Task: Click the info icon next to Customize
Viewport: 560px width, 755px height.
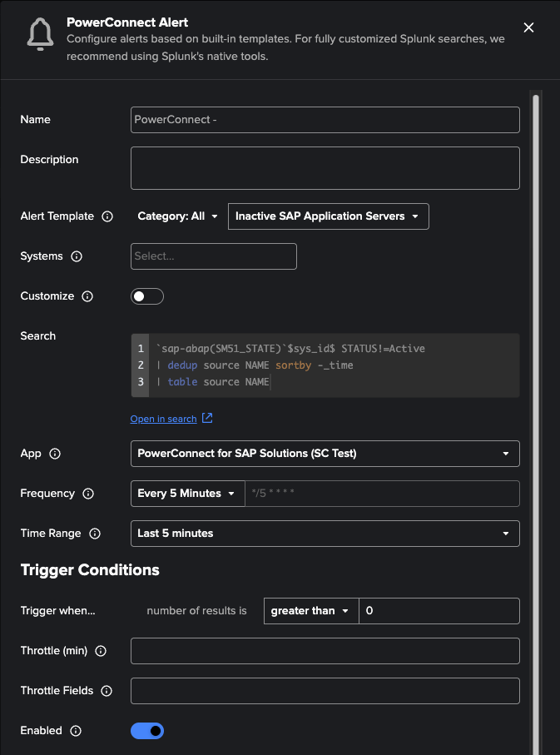Action: pyautogui.click(x=87, y=296)
